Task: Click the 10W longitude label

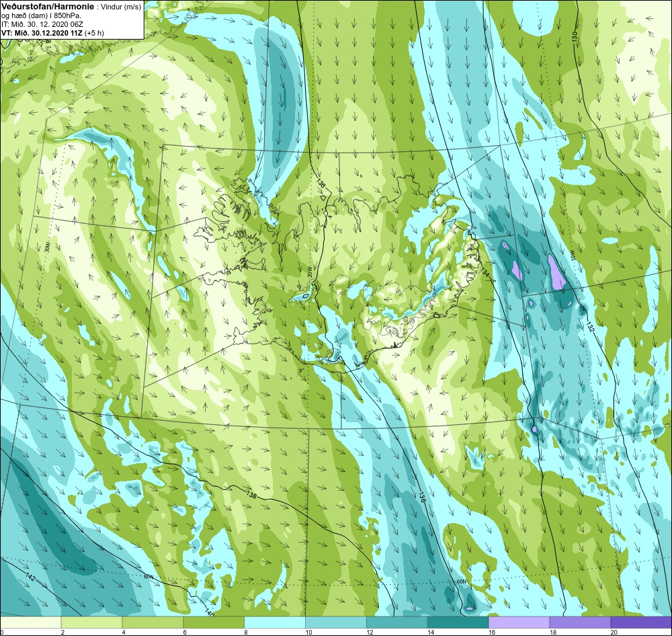Action: tap(572, 255)
